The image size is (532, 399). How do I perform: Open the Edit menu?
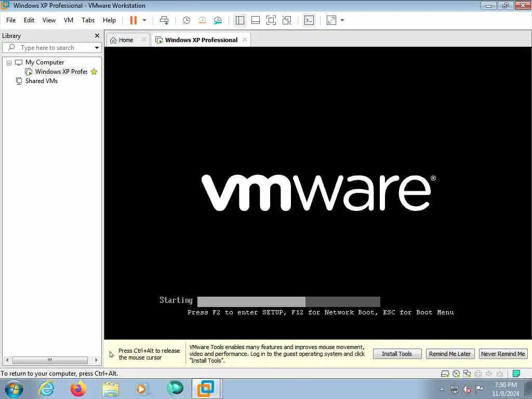click(29, 20)
